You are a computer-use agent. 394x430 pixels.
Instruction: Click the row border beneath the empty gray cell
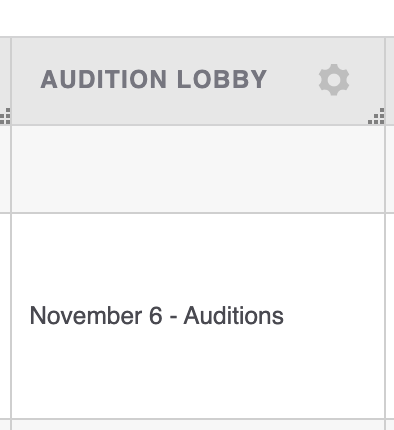click(x=198, y=213)
